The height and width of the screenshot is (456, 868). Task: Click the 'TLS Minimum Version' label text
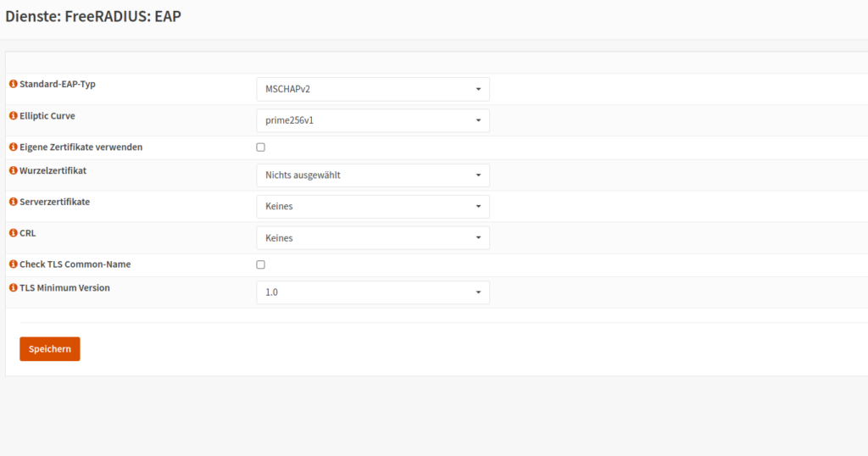(x=64, y=288)
